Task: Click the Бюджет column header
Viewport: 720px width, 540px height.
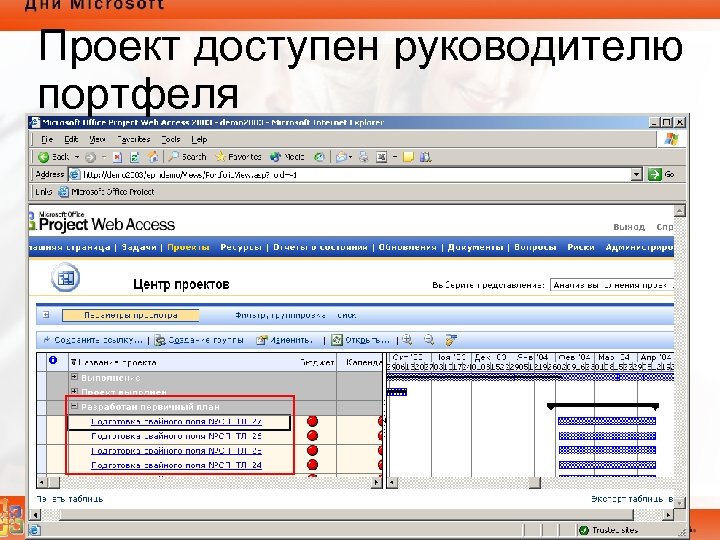Action: (317, 362)
